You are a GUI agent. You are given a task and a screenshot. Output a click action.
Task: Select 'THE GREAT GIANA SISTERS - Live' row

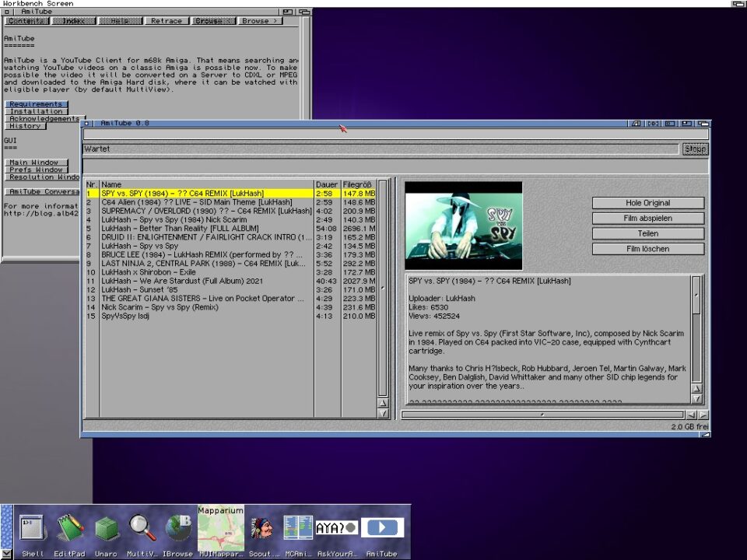coord(230,299)
